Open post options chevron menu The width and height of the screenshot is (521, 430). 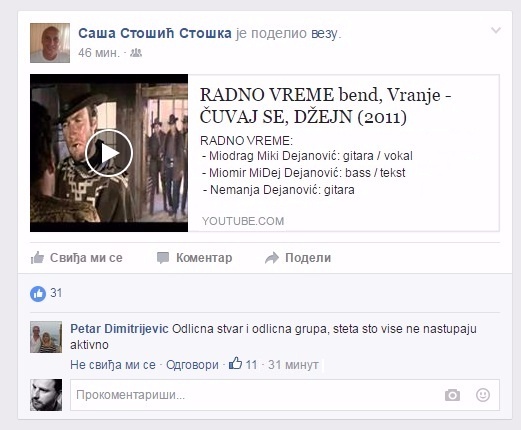pyautogui.click(x=496, y=30)
